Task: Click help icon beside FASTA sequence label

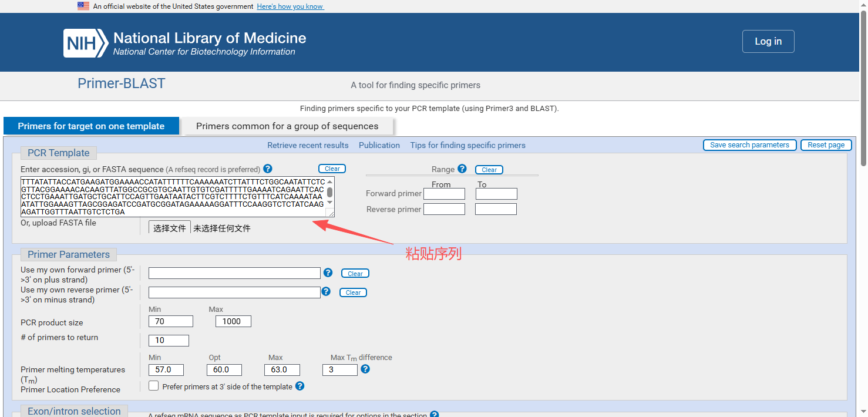Action: click(268, 169)
